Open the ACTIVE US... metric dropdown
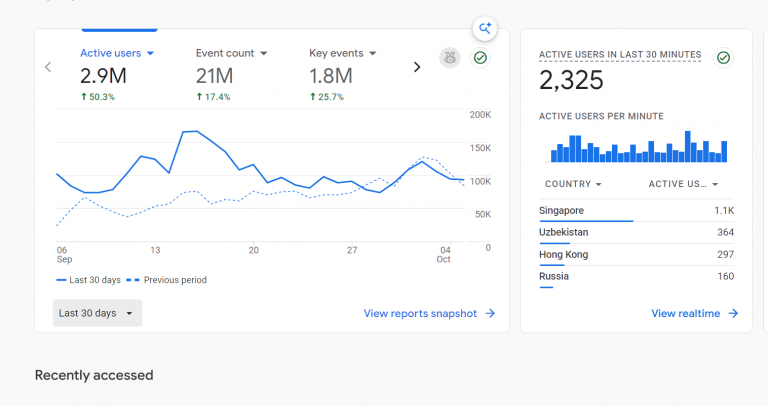Image resolution: width=768 pixels, height=406 pixels. coord(683,184)
